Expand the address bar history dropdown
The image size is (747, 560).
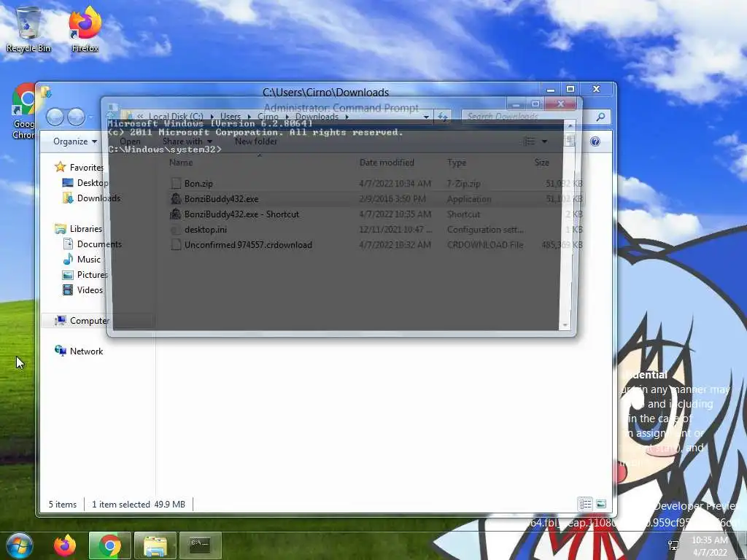[x=426, y=117]
